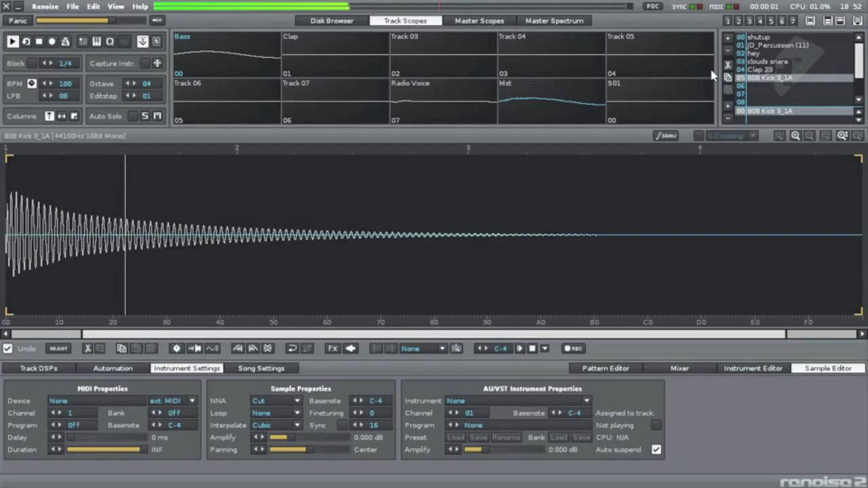
Task: Toggle the snap checkbox beside 0 Crossing
Action: tap(698, 136)
